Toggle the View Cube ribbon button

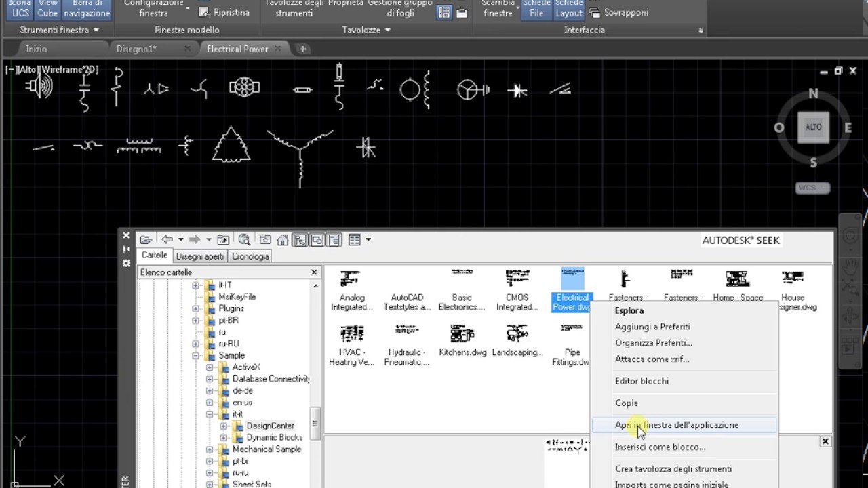point(47,9)
